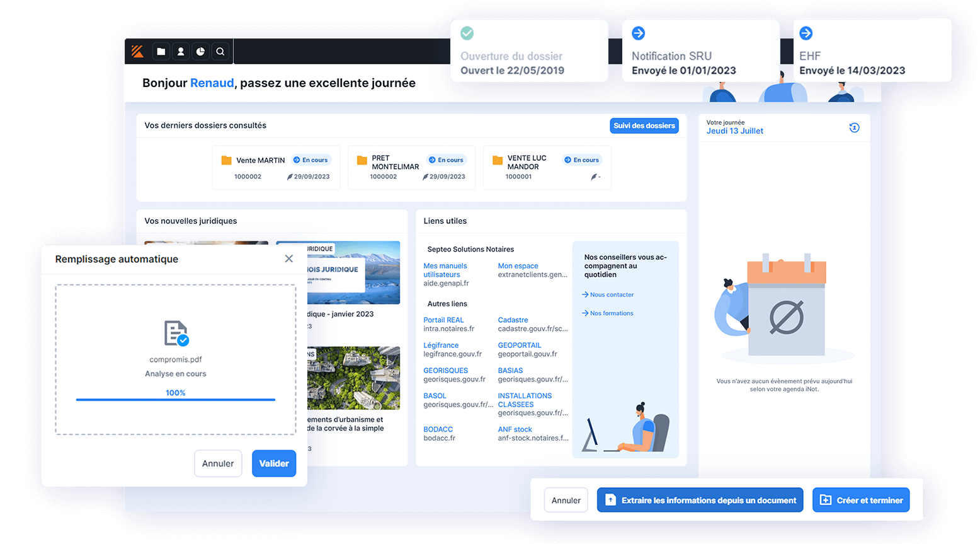Click the arrow icon of Notification SRU card

pos(639,33)
